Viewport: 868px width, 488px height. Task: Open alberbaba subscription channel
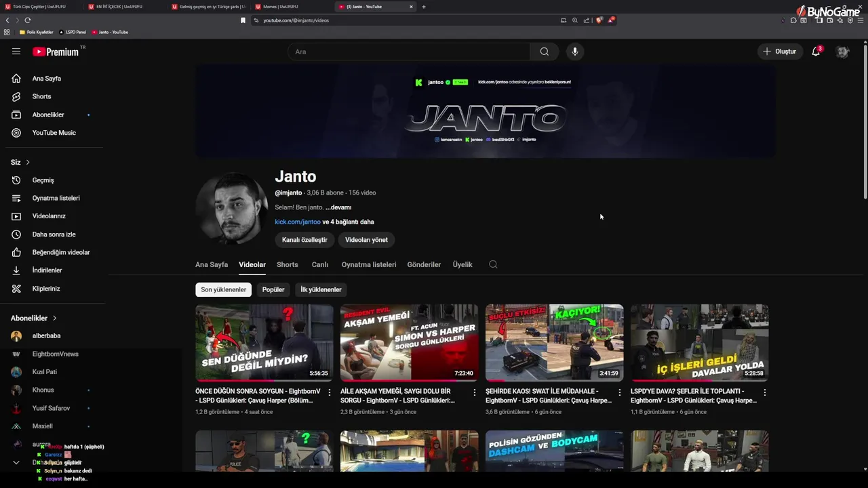click(46, 335)
